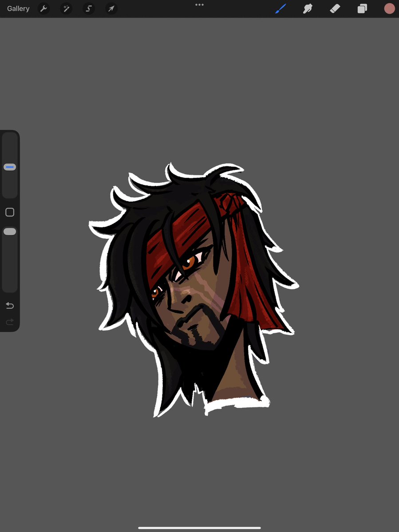Undo the last stroke

[10, 306]
